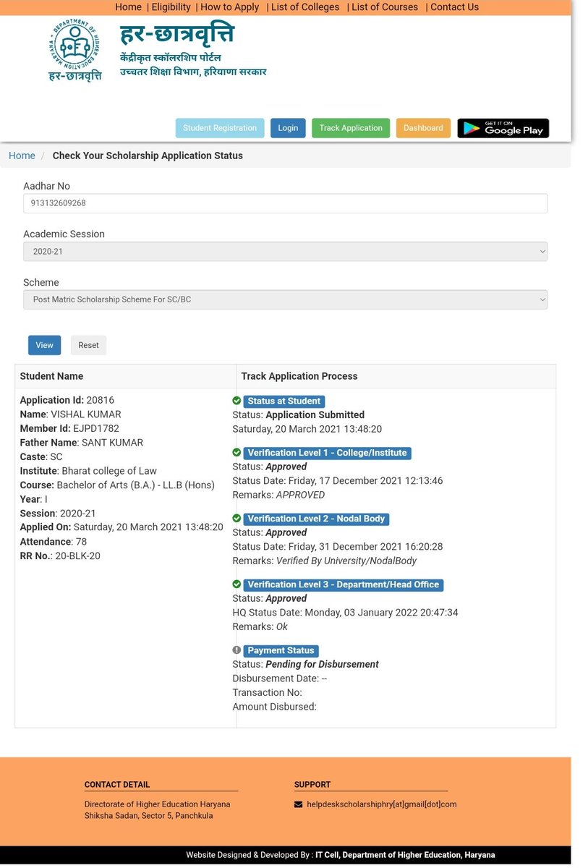Click the grey alert icon beside Payment Status
Screen dimensions: 588x868
pos(237,650)
